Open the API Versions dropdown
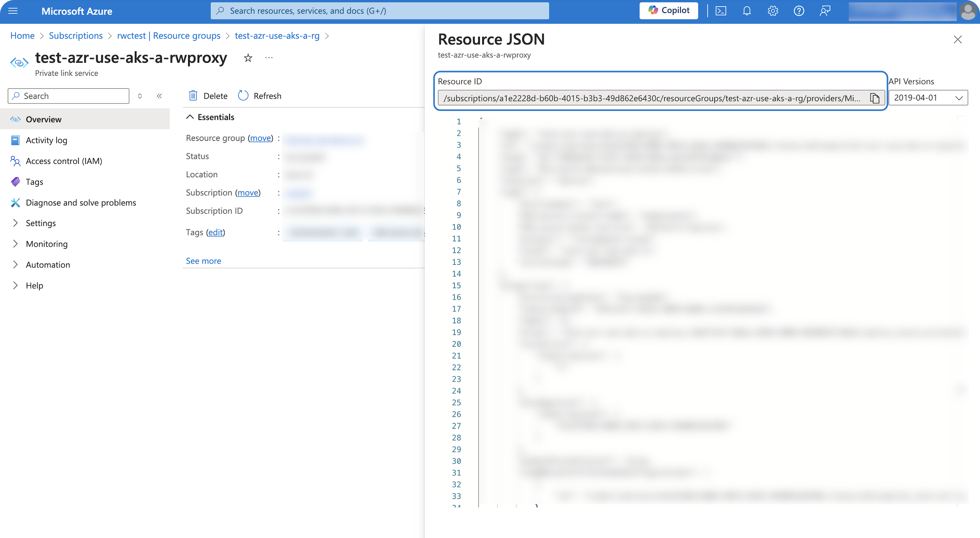This screenshot has width=980, height=538. point(928,98)
